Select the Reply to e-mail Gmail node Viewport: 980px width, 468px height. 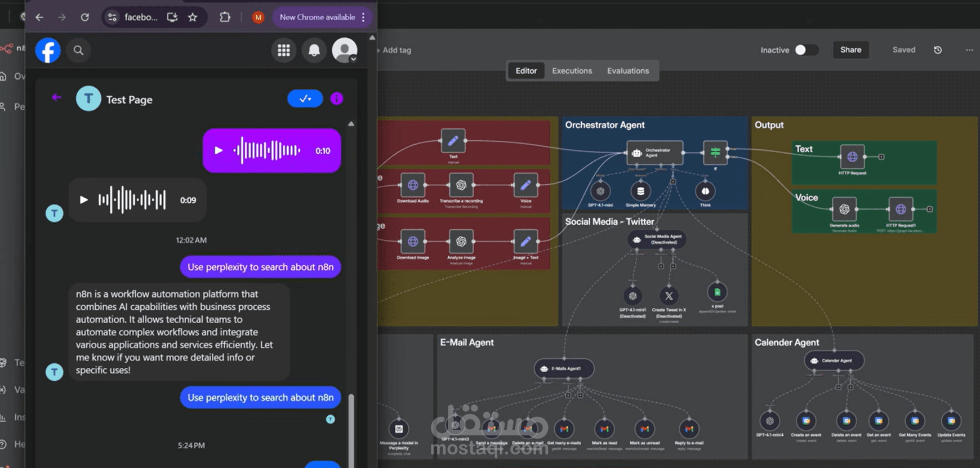click(x=688, y=429)
